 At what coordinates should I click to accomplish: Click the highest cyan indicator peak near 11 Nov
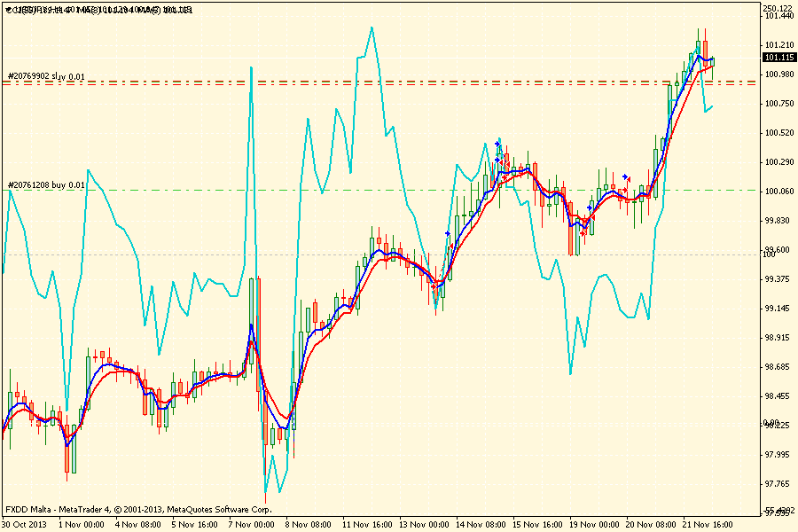point(371,27)
